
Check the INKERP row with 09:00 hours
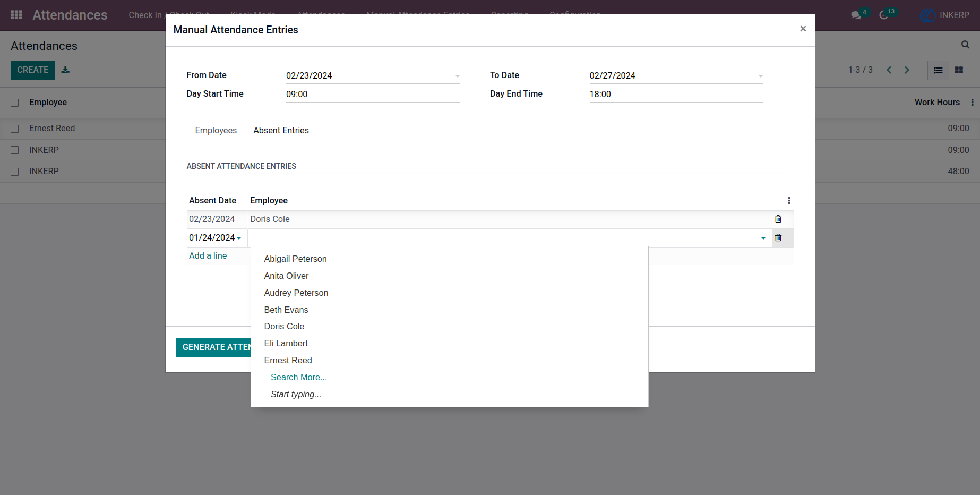(x=15, y=150)
